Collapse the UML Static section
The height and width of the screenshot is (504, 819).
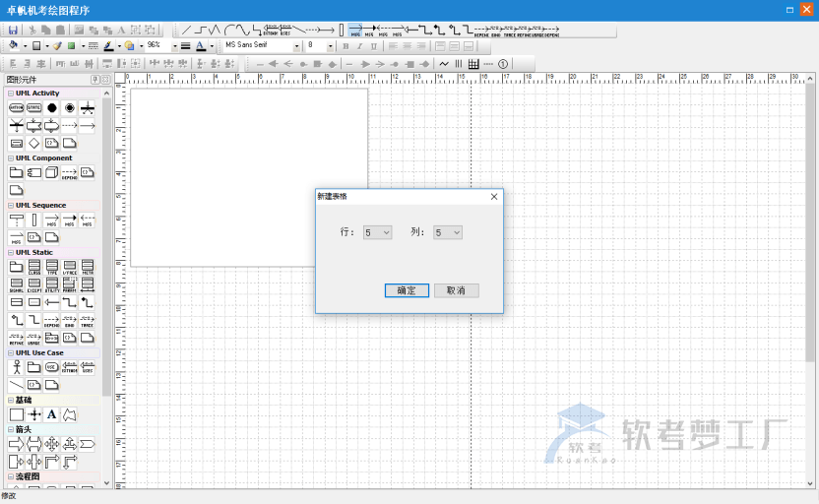pyautogui.click(x=10, y=252)
